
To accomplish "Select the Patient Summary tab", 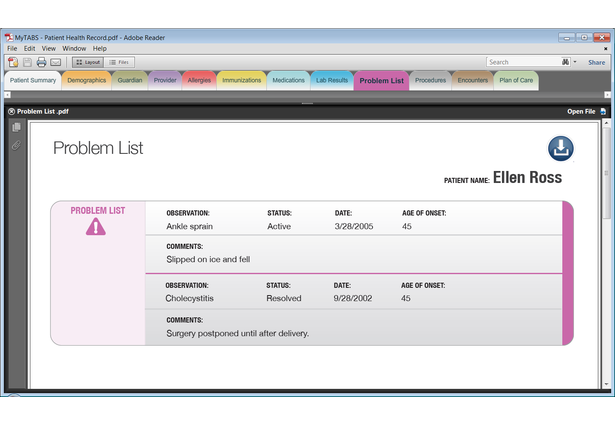I will [x=33, y=80].
